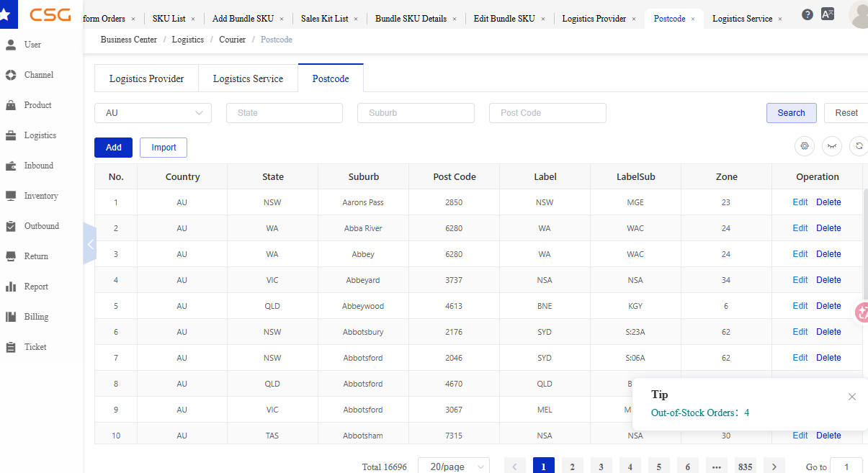Refresh the table with the refresh icon
868x473 pixels.
pos(859,146)
